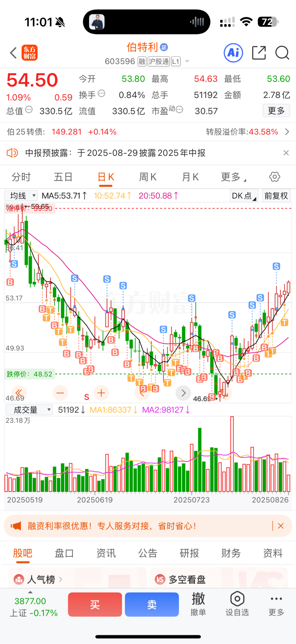Open the 人气榜 ranking card

click(77, 578)
